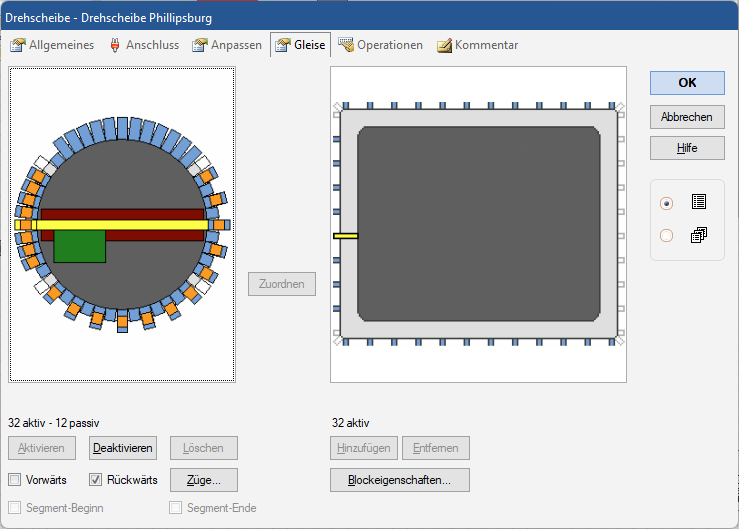
Task: Click the dark gray block area in right diagram
Action: (x=478, y=223)
